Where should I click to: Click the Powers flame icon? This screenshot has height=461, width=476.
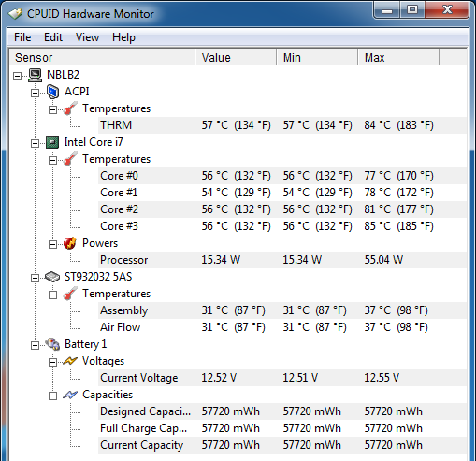[x=70, y=243]
